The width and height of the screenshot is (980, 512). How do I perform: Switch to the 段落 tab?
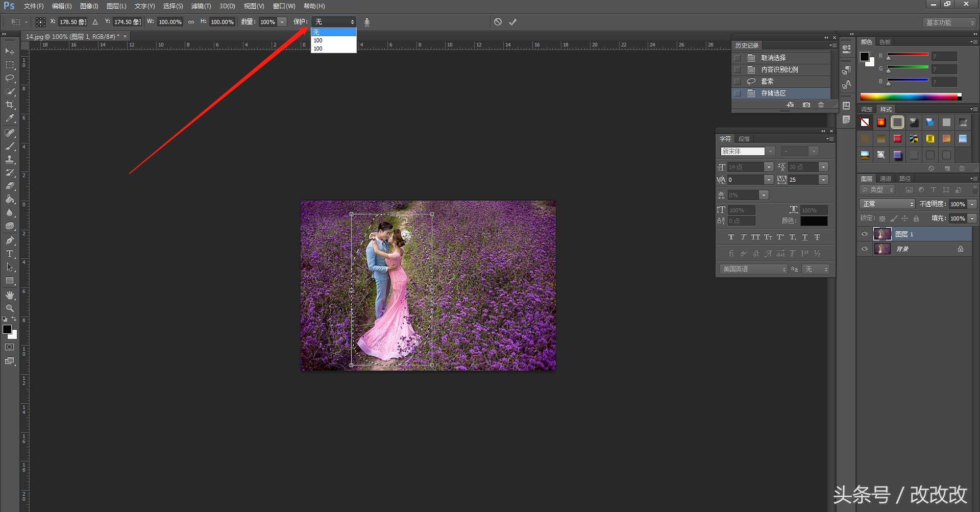click(744, 139)
